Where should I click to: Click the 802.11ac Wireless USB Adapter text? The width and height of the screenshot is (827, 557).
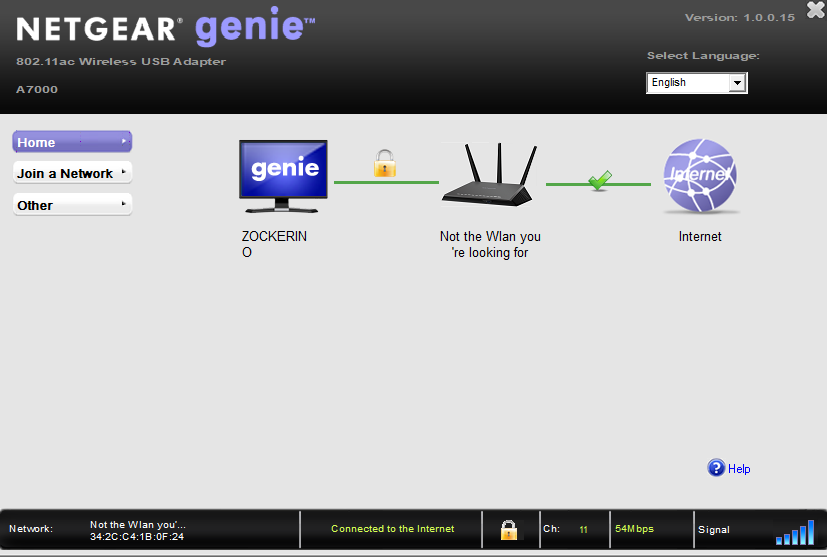121,61
